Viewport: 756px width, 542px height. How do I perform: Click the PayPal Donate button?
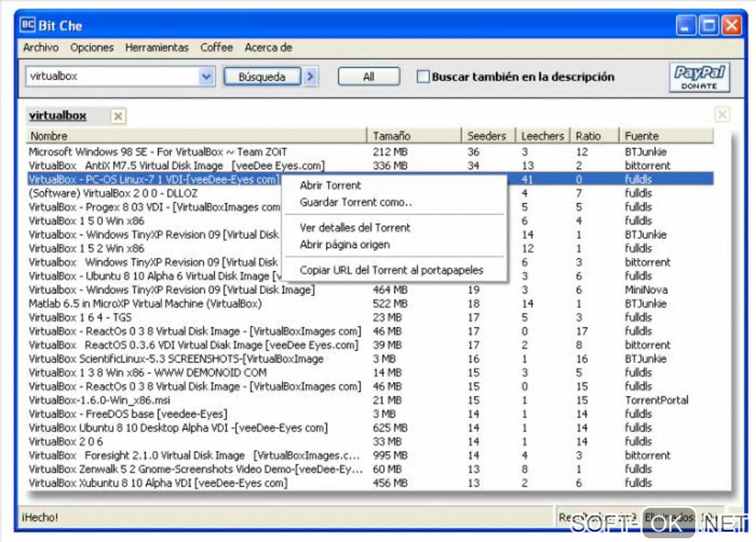(699, 77)
